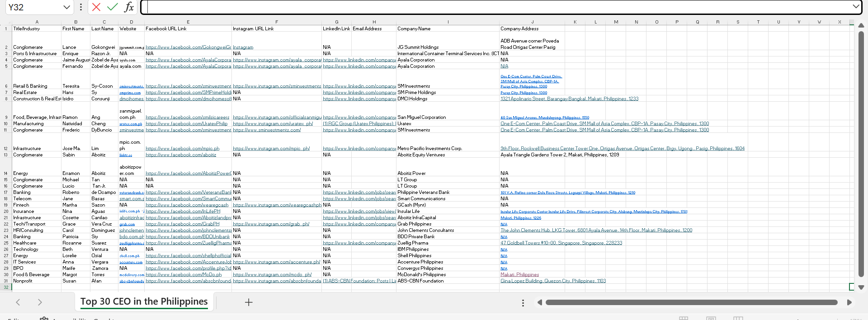Expand the formula bar
Screen dimensions: 868x320
856,6
